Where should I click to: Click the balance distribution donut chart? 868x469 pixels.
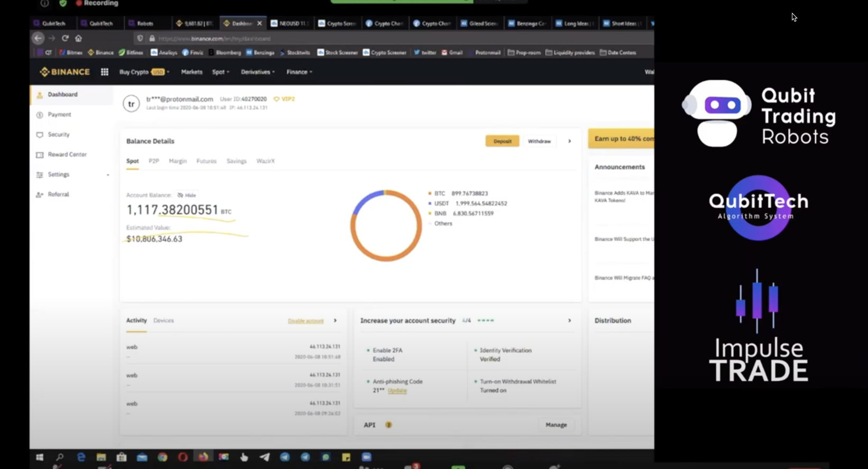[x=386, y=226]
